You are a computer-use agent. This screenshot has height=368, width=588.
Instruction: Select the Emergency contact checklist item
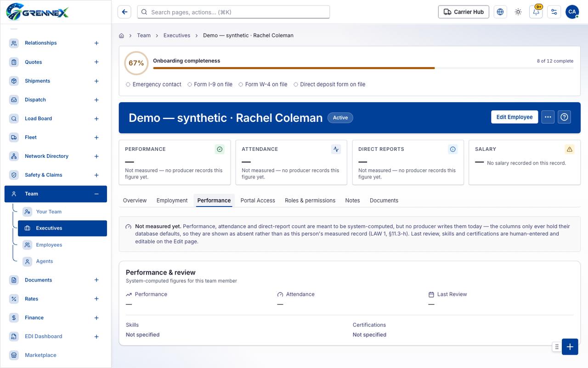click(153, 85)
